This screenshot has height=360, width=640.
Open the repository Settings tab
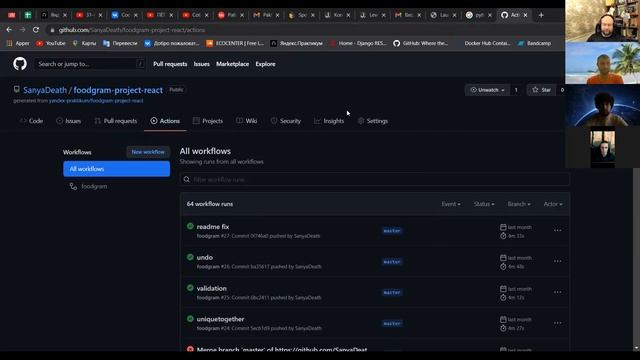tap(373, 121)
